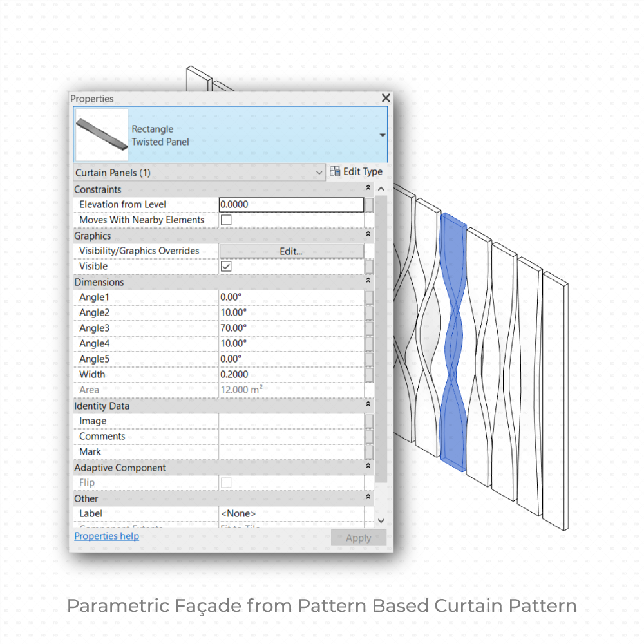Open the type selector drop-down arrow
This screenshot has height=644, width=644.
coord(382,134)
